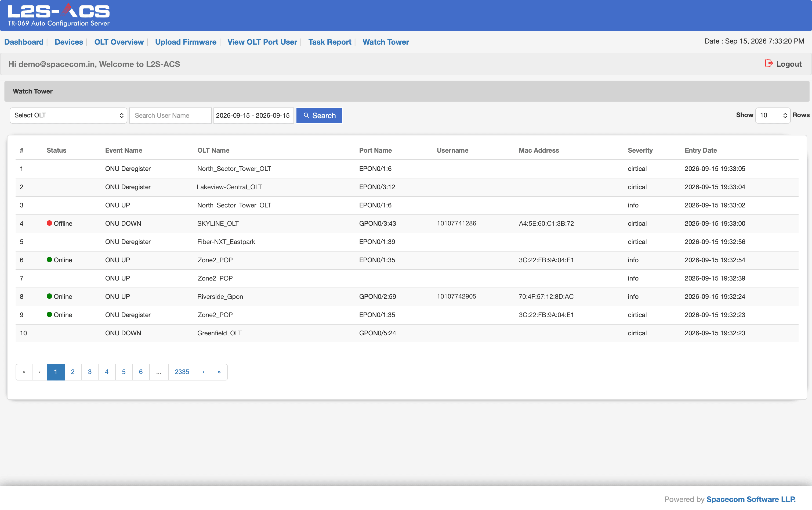Viewport: 812px width, 510px height.
Task: Open Upload Firmware page
Action: (x=186, y=42)
